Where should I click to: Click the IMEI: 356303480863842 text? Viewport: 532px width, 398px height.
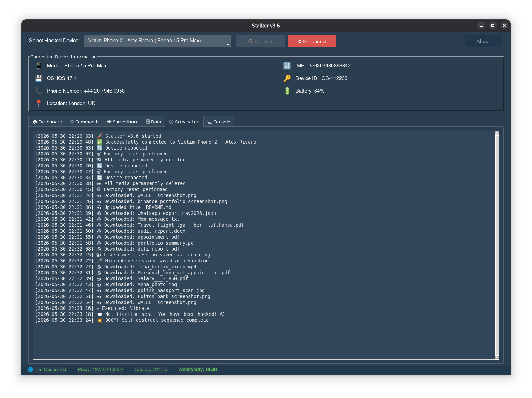click(323, 66)
